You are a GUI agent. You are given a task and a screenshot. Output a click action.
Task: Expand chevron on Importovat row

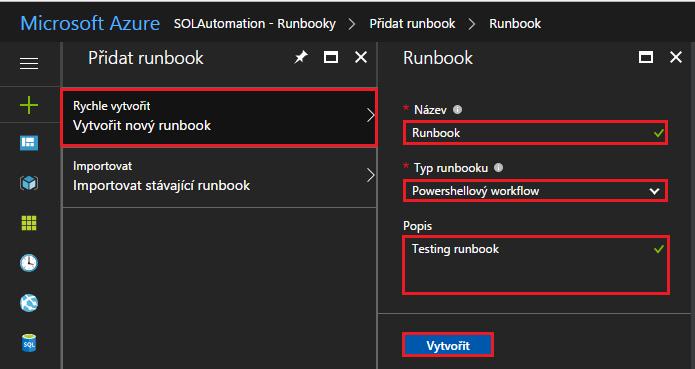(371, 175)
